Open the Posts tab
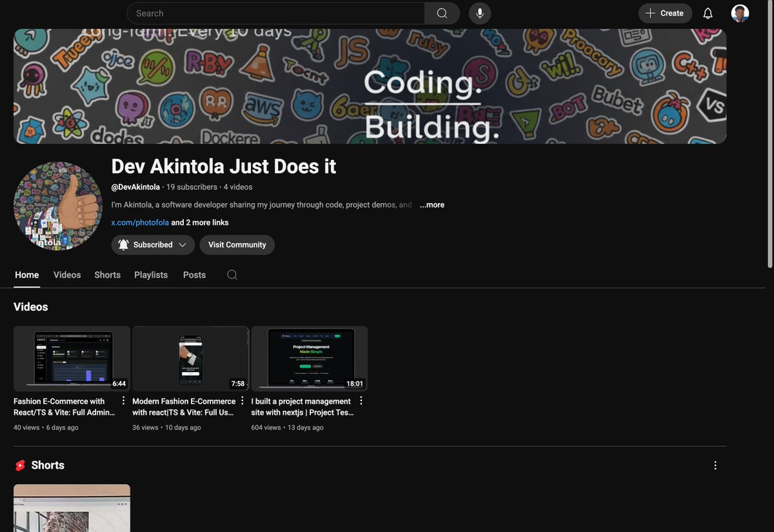 click(x=194, y=275)
